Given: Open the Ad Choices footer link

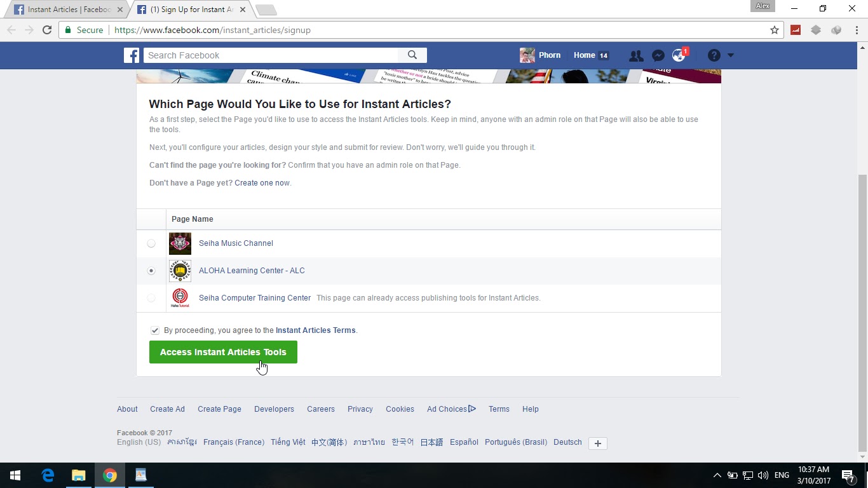Looking at the screenshot, I should pos(451,409).
